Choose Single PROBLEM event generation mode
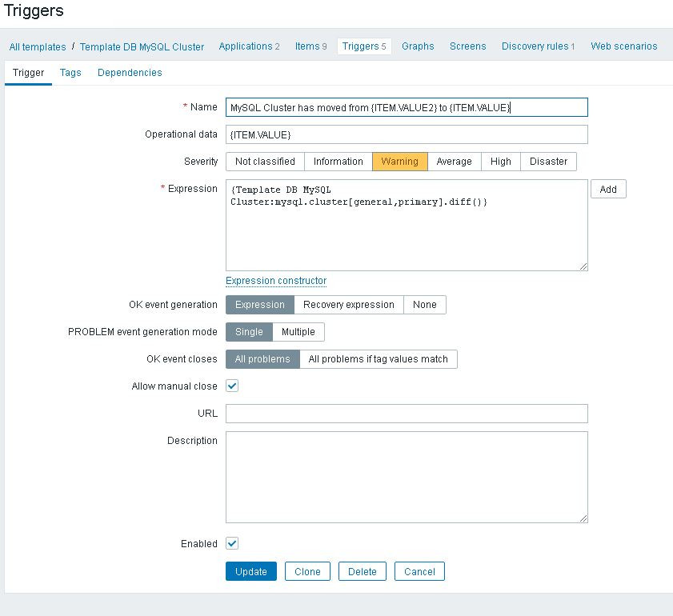The width and height of the screenshot is (673, 616). pyautogui.click(x=249, y=332)
